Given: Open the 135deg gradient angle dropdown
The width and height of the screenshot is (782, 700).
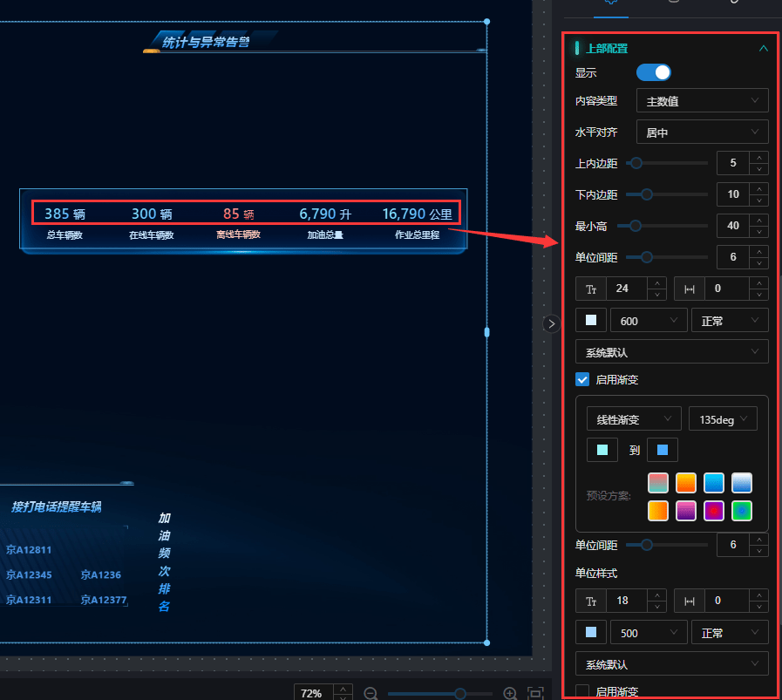Looking at the screenshot, I should pyautogui.click(x=723, y=419).
